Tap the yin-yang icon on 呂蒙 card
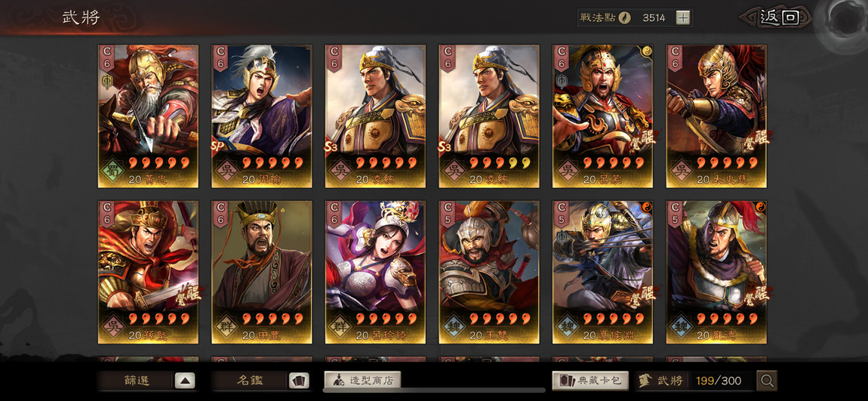The height and width of the screenshot is (401, 868). click(648, 51)
